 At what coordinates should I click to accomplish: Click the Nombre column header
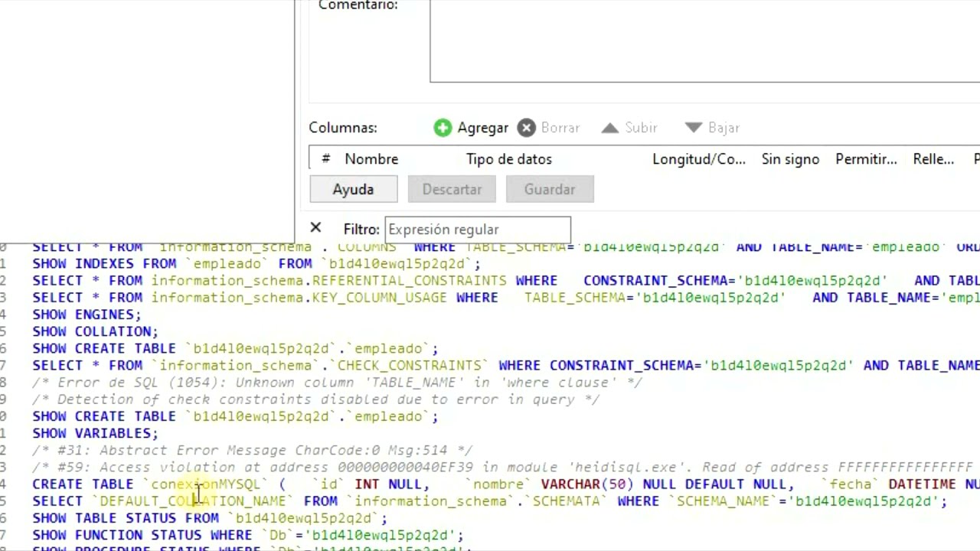[371, 159]
